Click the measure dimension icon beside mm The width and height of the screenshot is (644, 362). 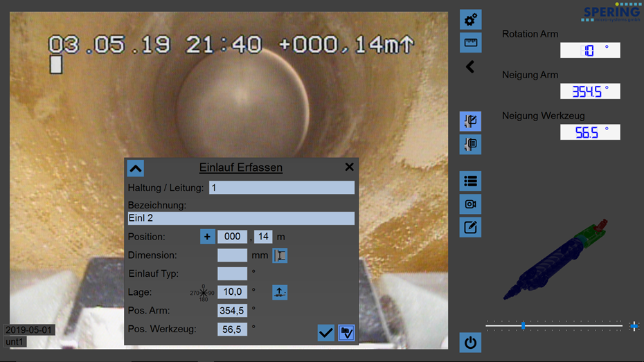tap(280, 255)
